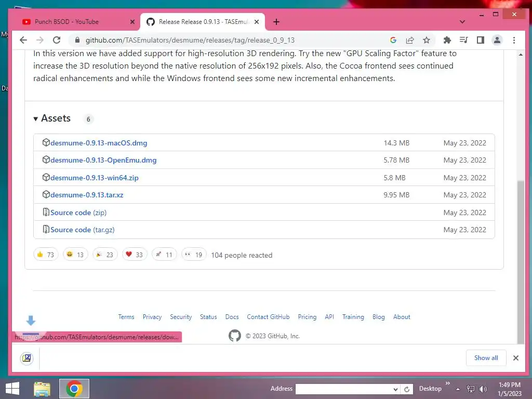This screenshot has height=399, width=532.
Task: Click the Chrome taskbar icon
Action: click(x=74, y=389)
